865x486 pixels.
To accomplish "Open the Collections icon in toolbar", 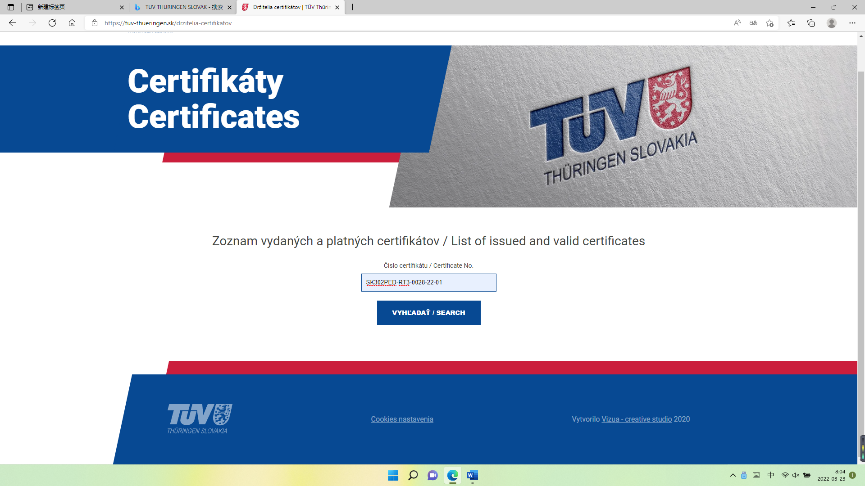I will pyautogui.click(x=811, y=23).
